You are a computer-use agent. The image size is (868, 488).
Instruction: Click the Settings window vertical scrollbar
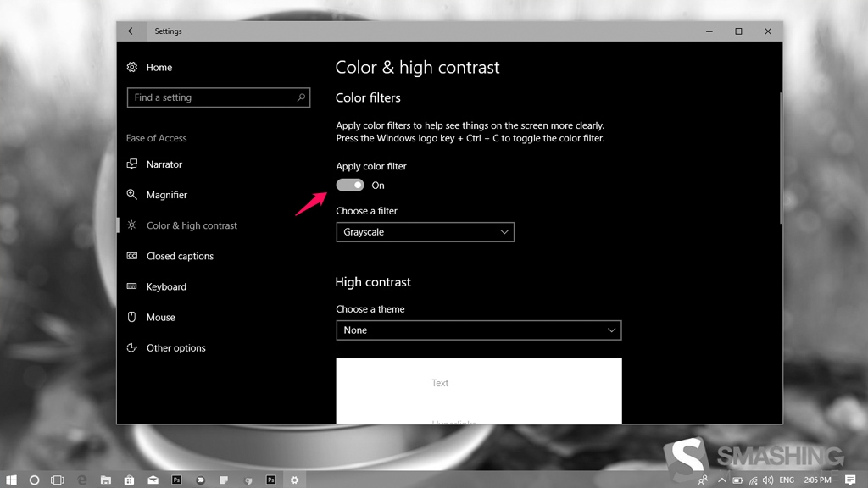pos(781,158)
